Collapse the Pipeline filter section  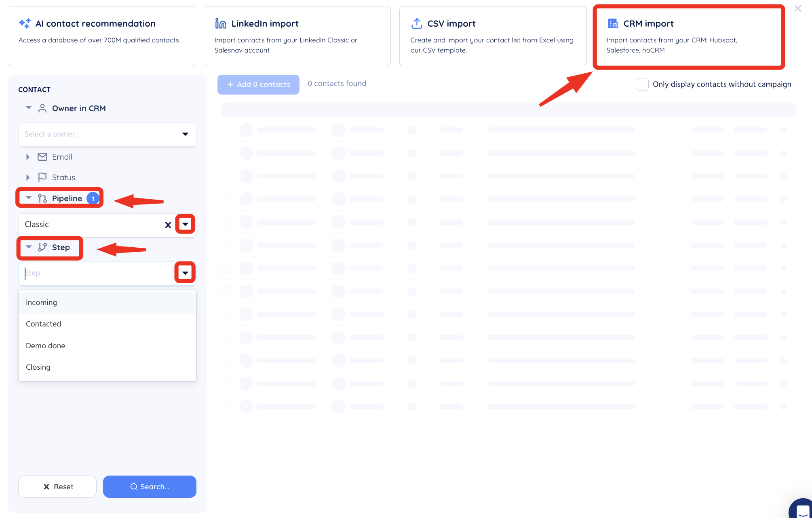pyautogui.click(x=29, y=198)
